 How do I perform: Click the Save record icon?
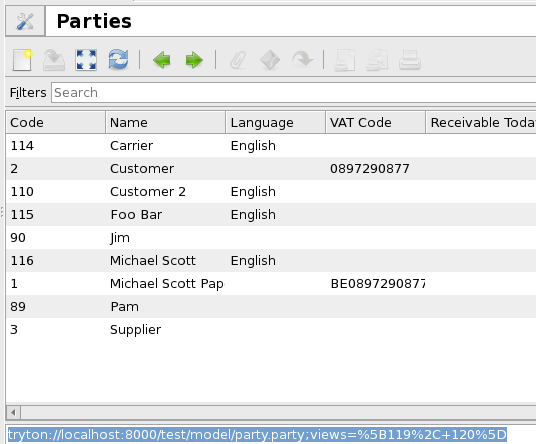click(x=54, y=60)
